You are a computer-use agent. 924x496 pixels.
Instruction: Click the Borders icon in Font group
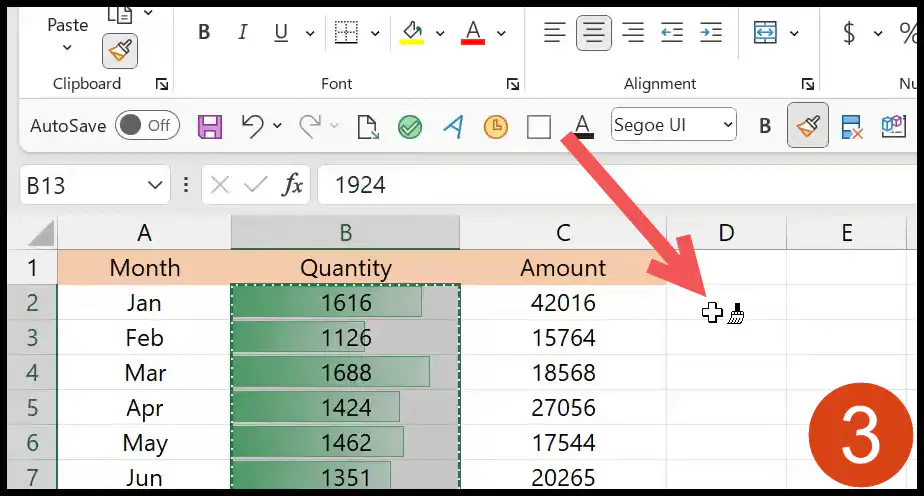346,32
